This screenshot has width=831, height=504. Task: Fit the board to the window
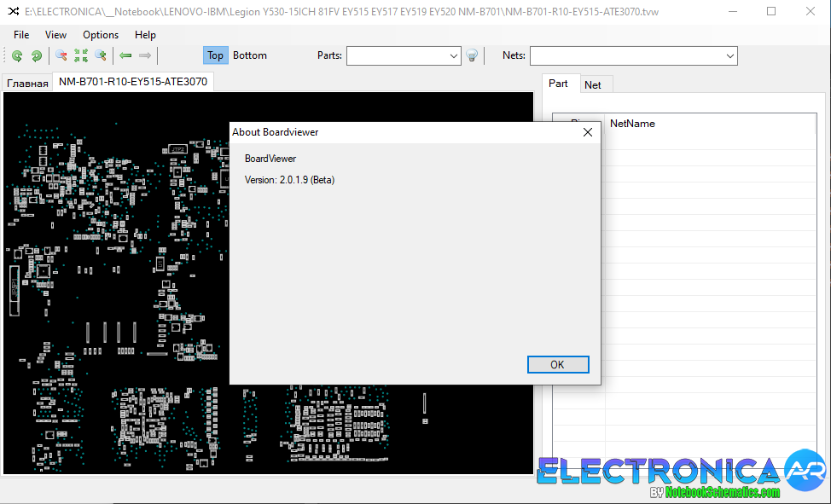coord(81,55)
